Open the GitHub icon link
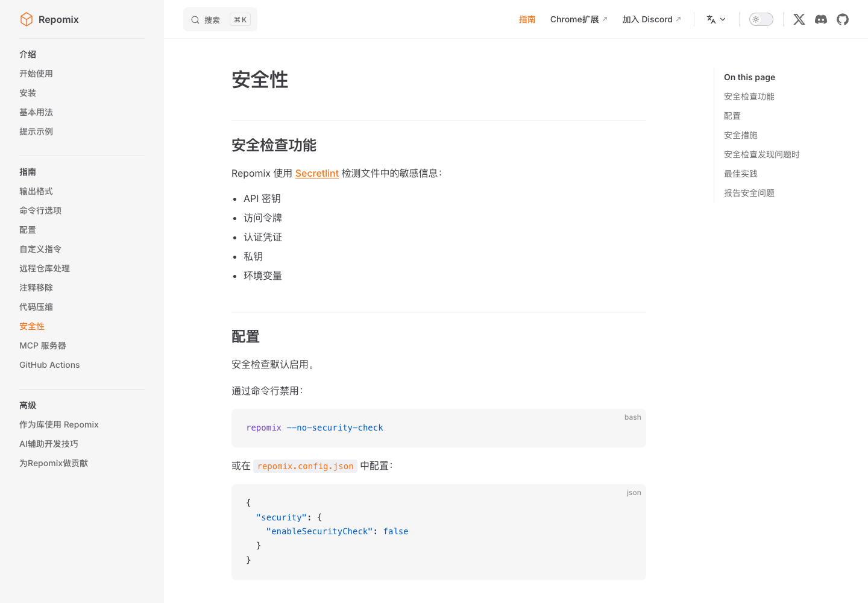Screen dimensions: 868x603 coord(843,19)
